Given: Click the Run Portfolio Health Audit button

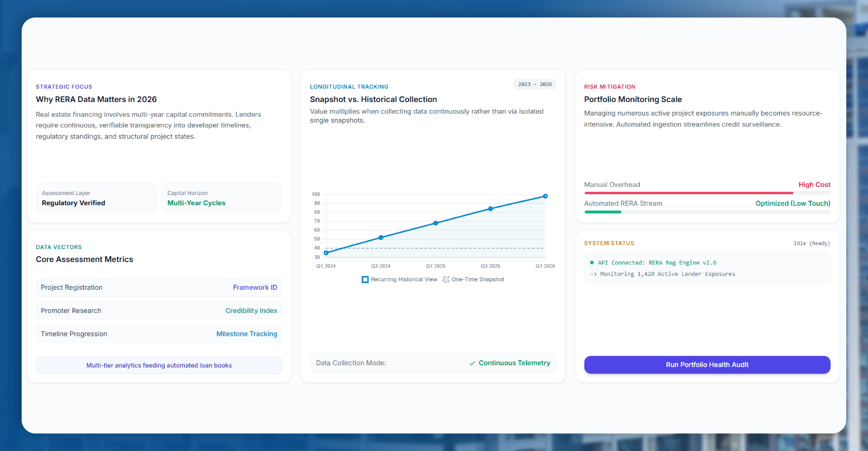Looking at the screenshot, I should (707, 364).
